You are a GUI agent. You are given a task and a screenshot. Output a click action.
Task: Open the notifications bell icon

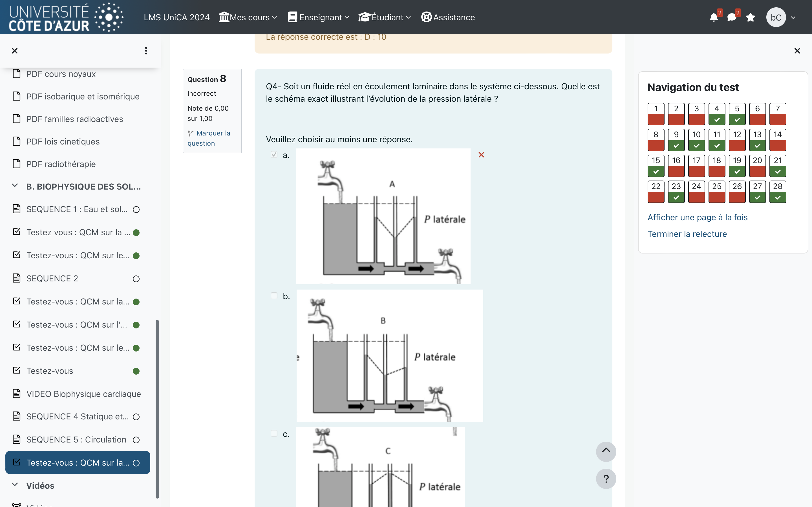coord(714,17)
